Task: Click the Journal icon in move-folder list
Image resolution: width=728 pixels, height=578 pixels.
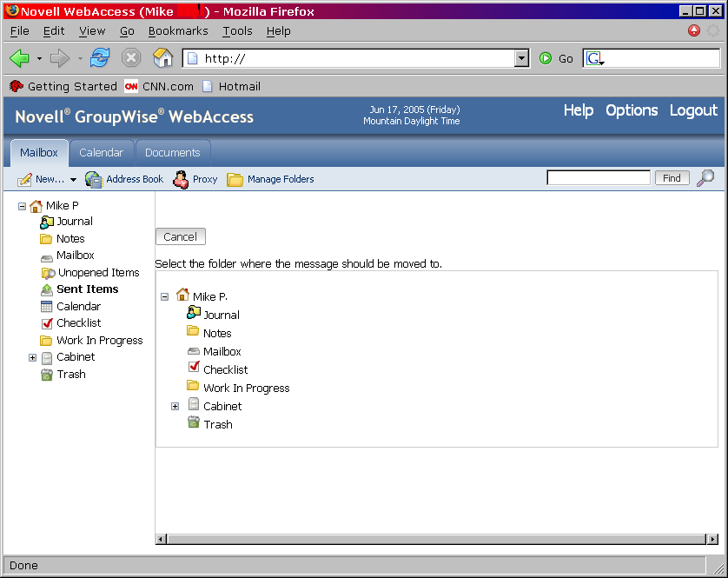Action: coord(193,313)
